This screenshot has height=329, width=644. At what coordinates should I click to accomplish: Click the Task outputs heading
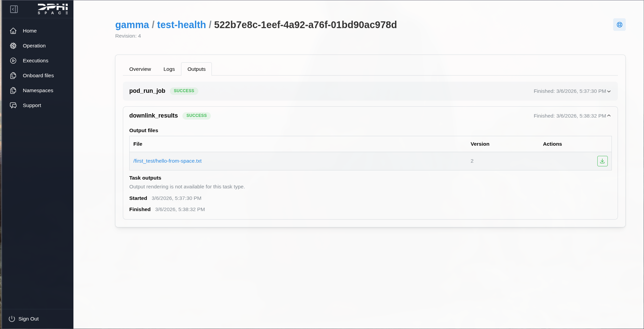[x=145, y=178]
